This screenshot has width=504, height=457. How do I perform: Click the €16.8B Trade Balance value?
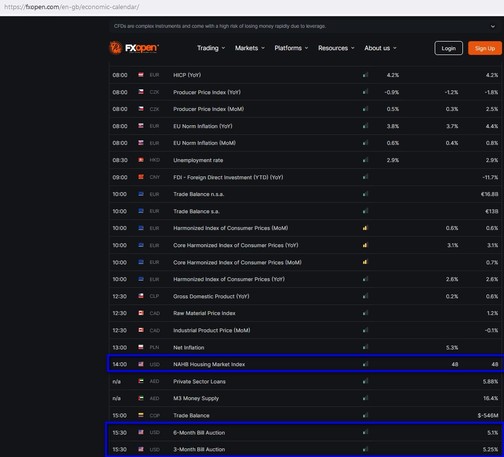pyautogui.click(x=489, y=194)
